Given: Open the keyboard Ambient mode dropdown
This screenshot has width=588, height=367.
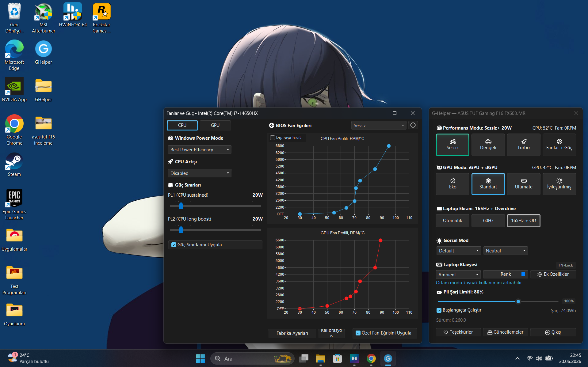Looking at the screenshot, I should [458, 274].
